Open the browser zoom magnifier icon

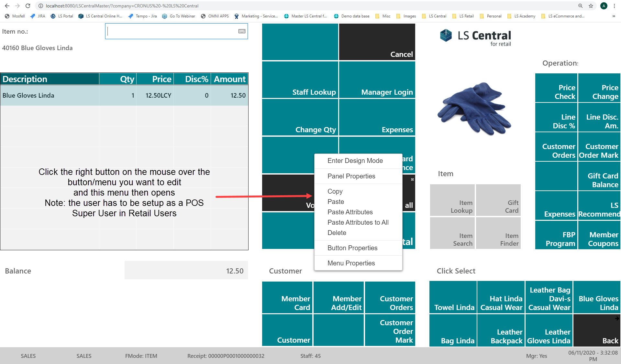click(x=581, y=6)
